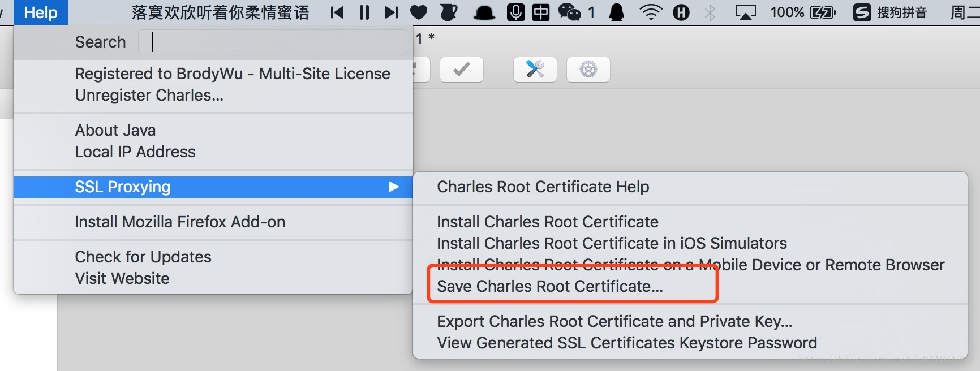The image size is (980, 371).
Task: Expand the SSL Proxying submenu
Action: [x=213, y=187]
